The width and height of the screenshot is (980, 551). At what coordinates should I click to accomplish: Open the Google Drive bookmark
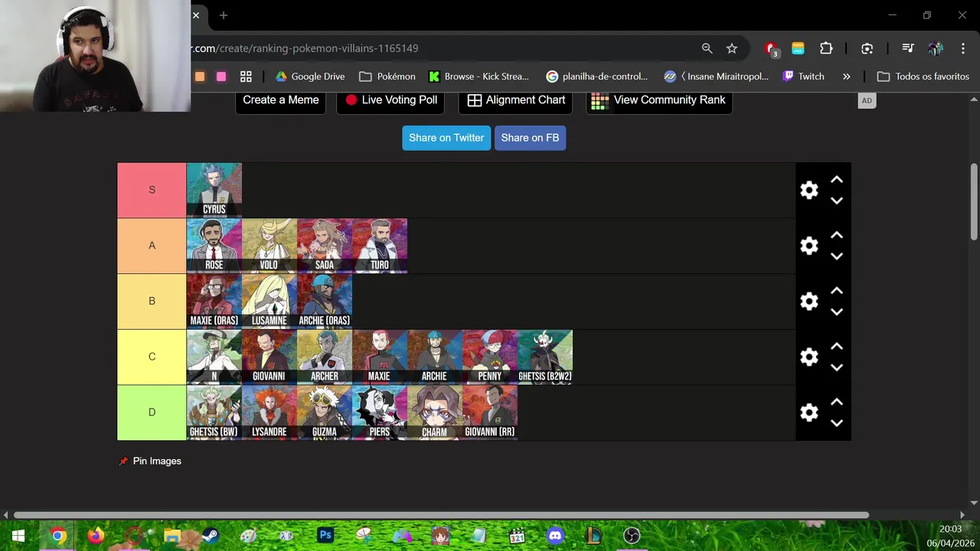pos(310,77)
